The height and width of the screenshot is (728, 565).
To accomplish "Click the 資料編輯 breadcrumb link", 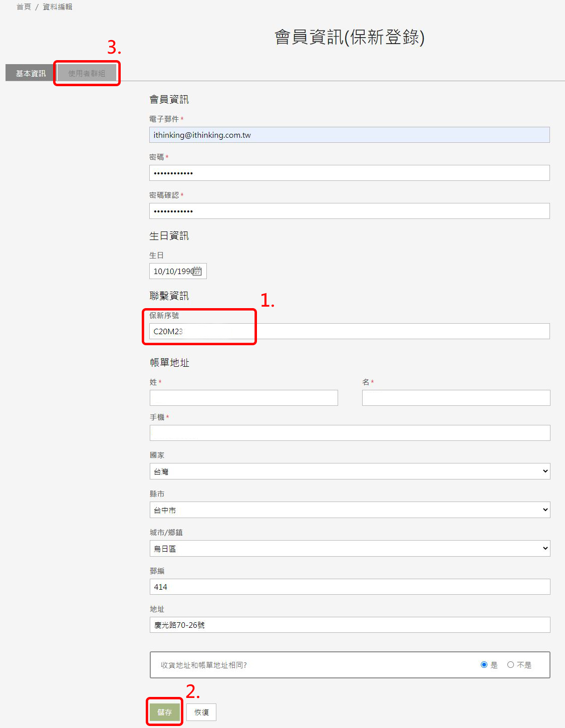I will click(58, 7).
